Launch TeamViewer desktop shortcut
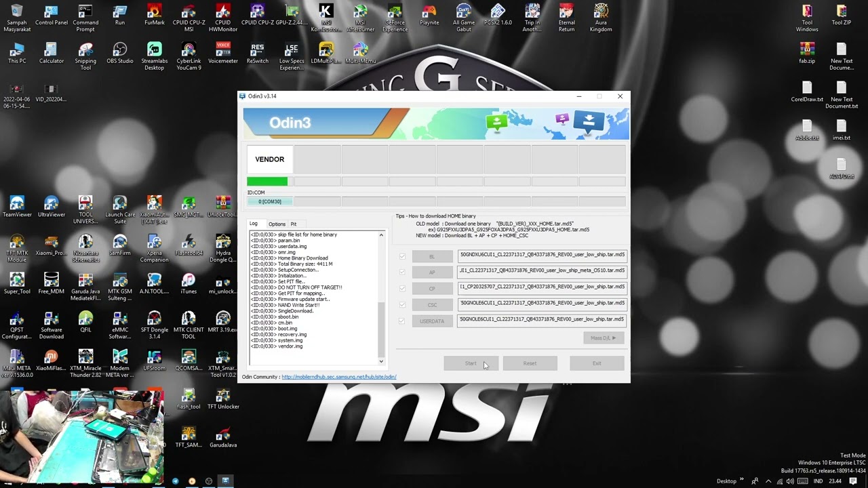This screenshot has height=488, width=868. 17,207
